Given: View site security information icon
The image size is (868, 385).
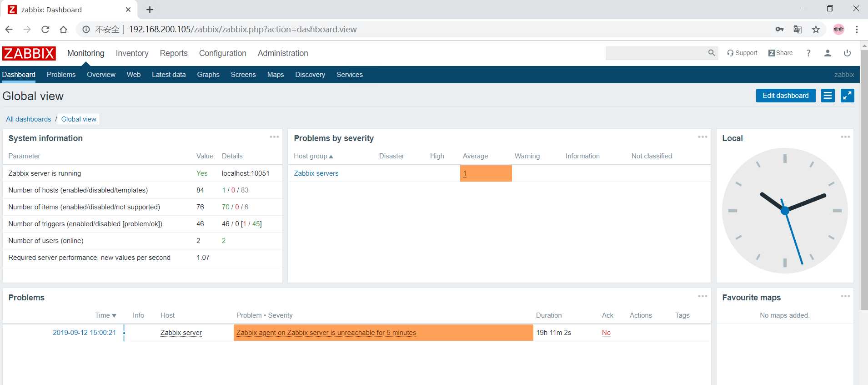Looking at the screenshot, I should (86, 30).
